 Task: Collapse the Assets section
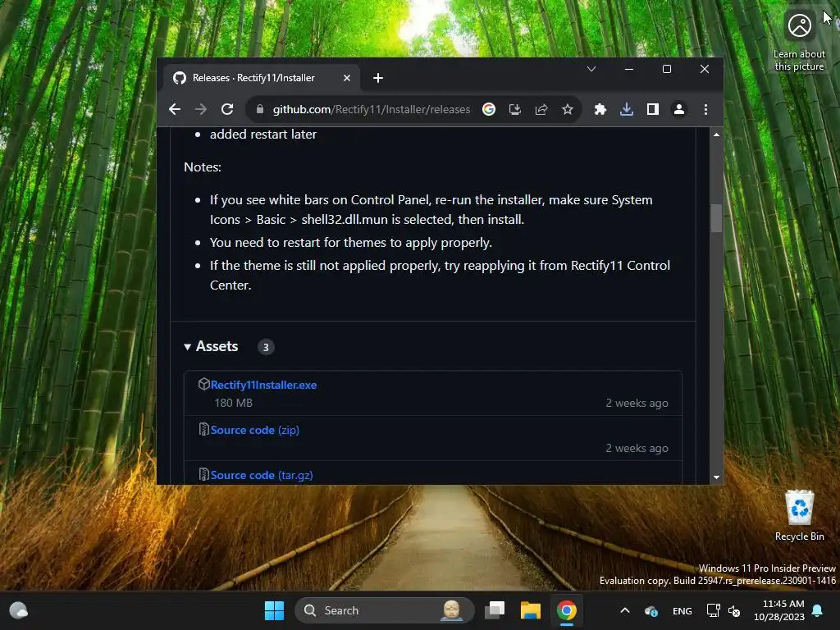(211, 347)
